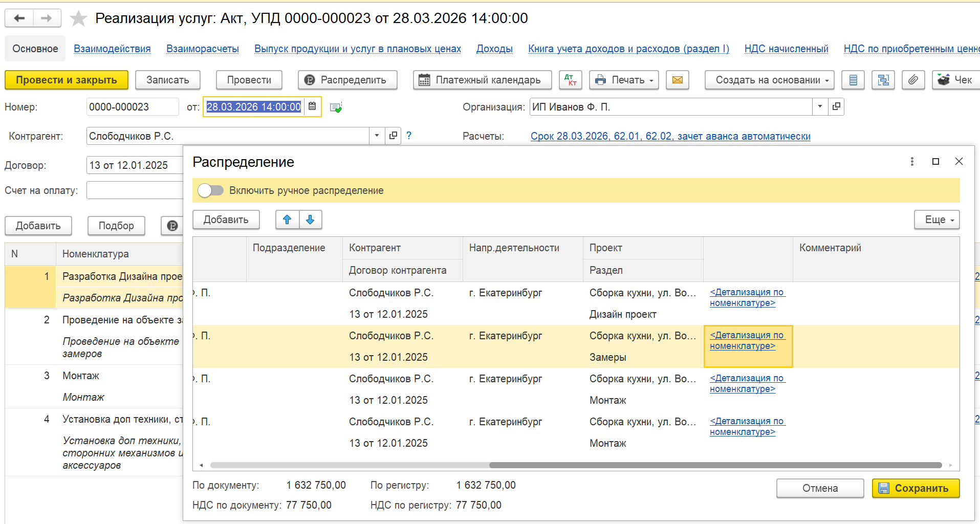This screenshot has height=524, width=980.
Task: Open Детализация по номенклатуре for Замеры row
Action: 747,341
